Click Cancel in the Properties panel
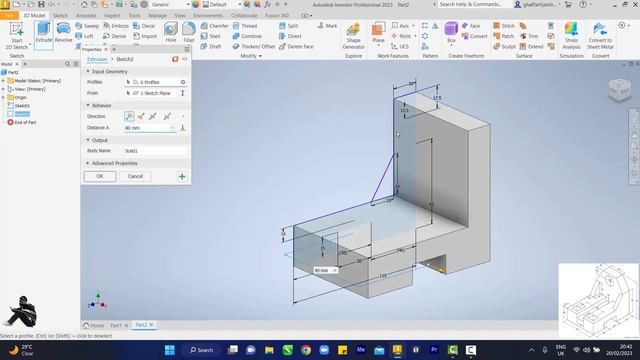 (135, 176)
